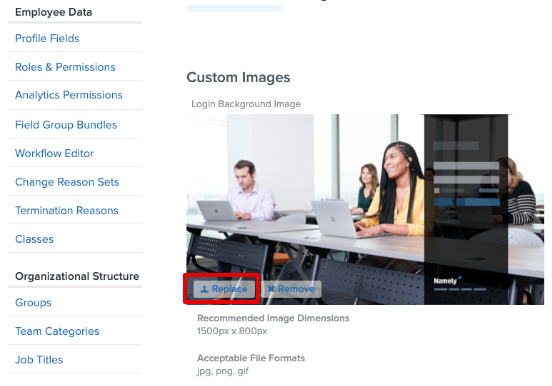Click the Acceptable File Formats text
This screenshot has width=552, height=386.
[251, 358]
